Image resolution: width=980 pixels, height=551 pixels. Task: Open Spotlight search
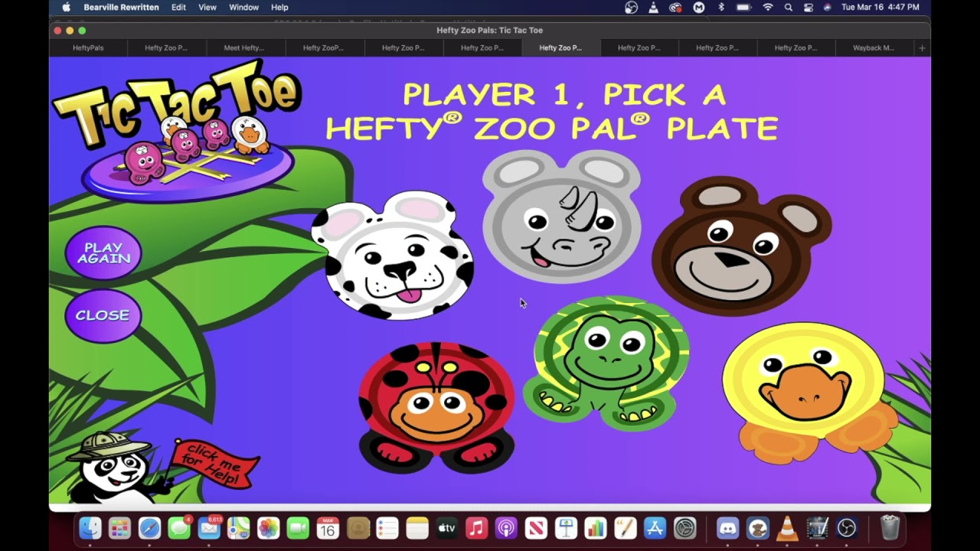click(x=789, y=7)
